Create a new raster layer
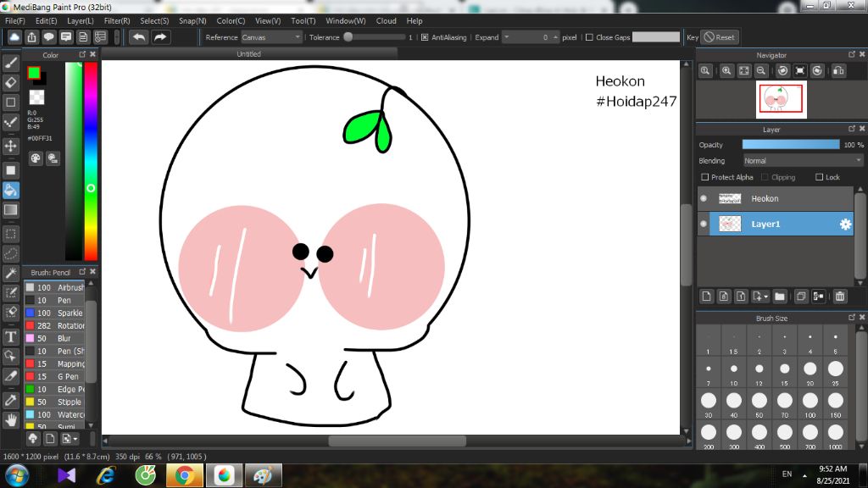This screenshot has width=868, height=488. click(x=706, y=297)
